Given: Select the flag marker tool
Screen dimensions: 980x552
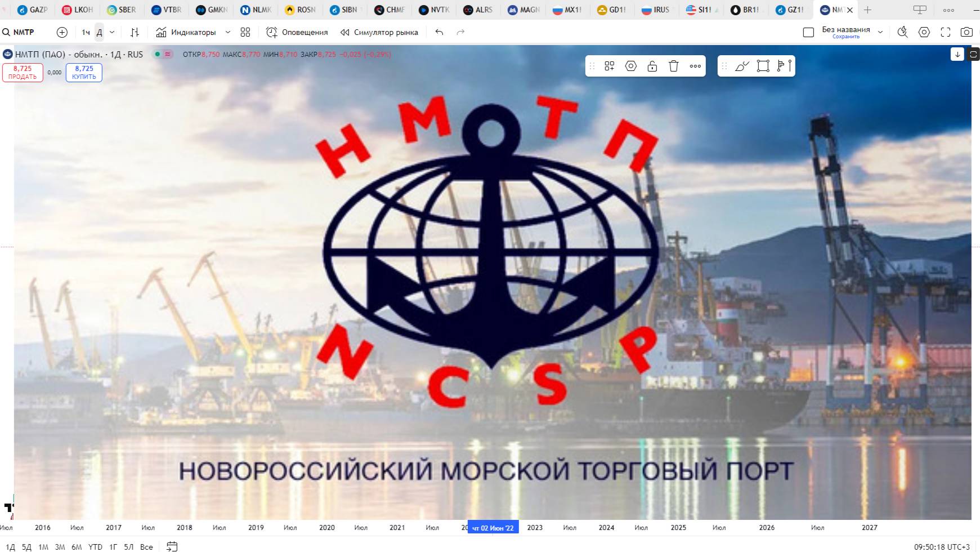Looking at the screenshot, I should [785, 66].
